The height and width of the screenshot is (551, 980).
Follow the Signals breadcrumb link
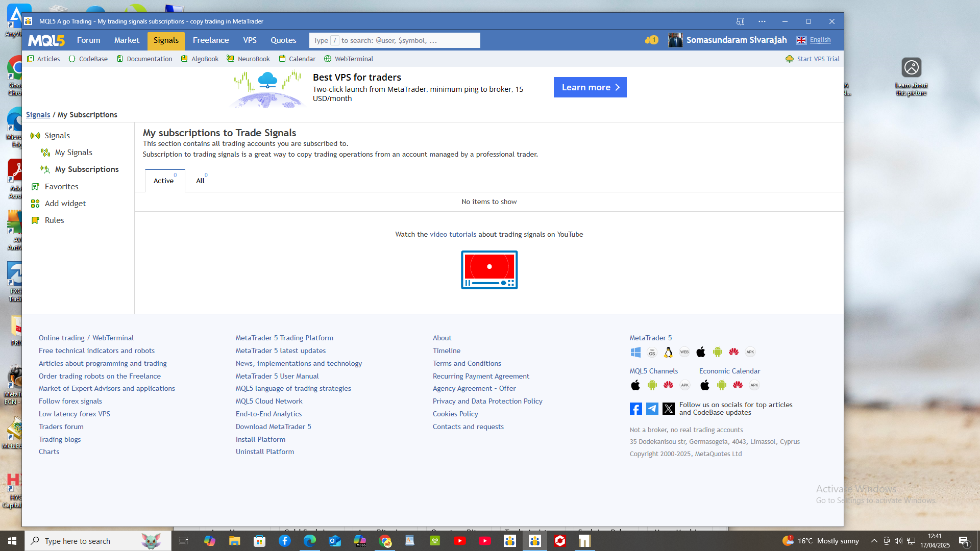click(x=38, y=115)
